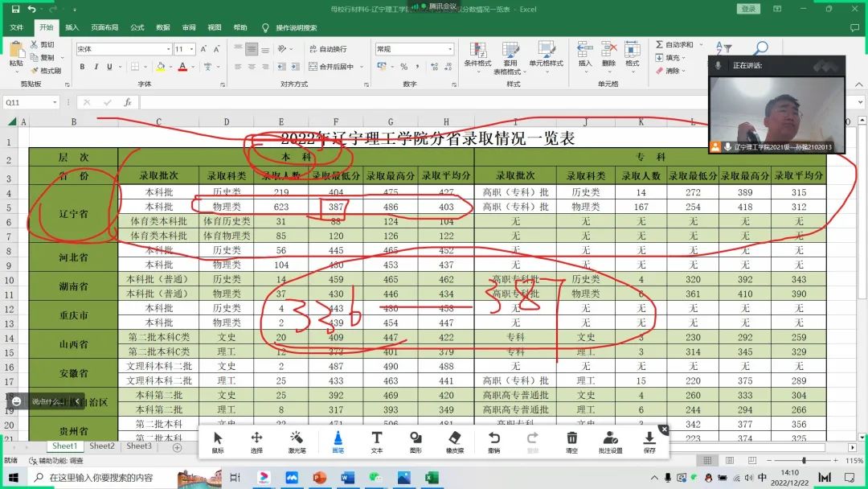Activate the 激光笔 laser pointer tool

(297, 442)
